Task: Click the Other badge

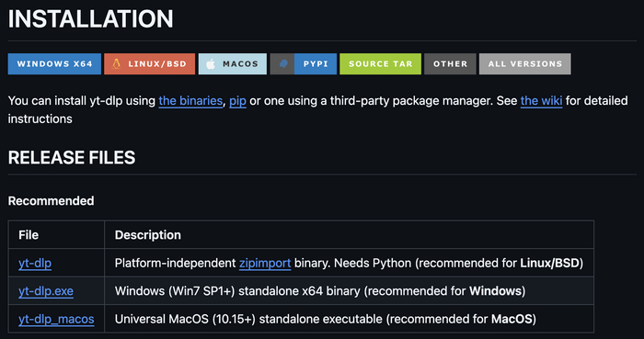Action: pyautogui.click(x=450, y=64)
